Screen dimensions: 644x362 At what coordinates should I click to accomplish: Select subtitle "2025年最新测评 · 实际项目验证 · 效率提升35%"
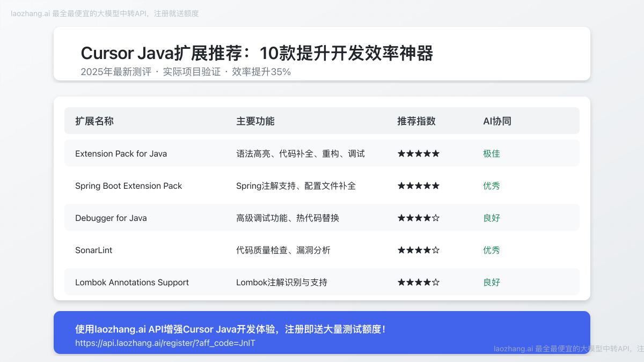[186, 72]
